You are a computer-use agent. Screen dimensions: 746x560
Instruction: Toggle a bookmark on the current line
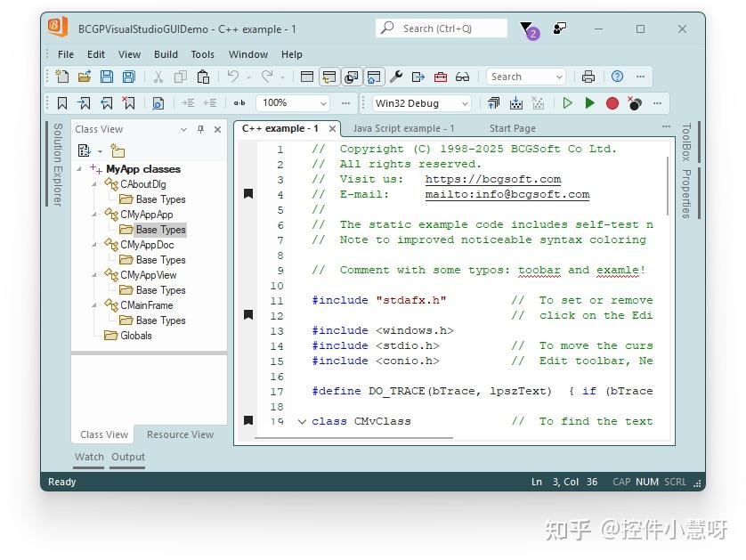(x=62, y=103)
